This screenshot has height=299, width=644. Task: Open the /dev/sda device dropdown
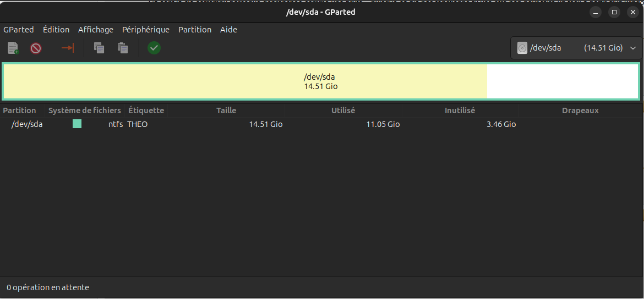(x=576, y=48)
